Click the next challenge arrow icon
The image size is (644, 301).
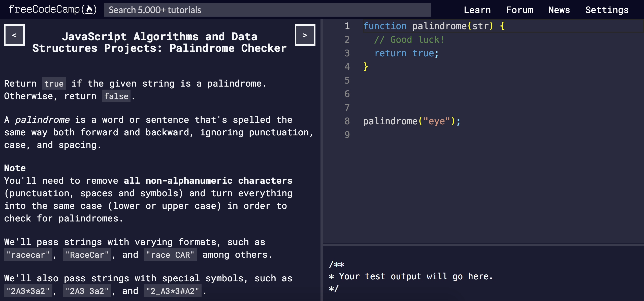[x=305, y=35]
